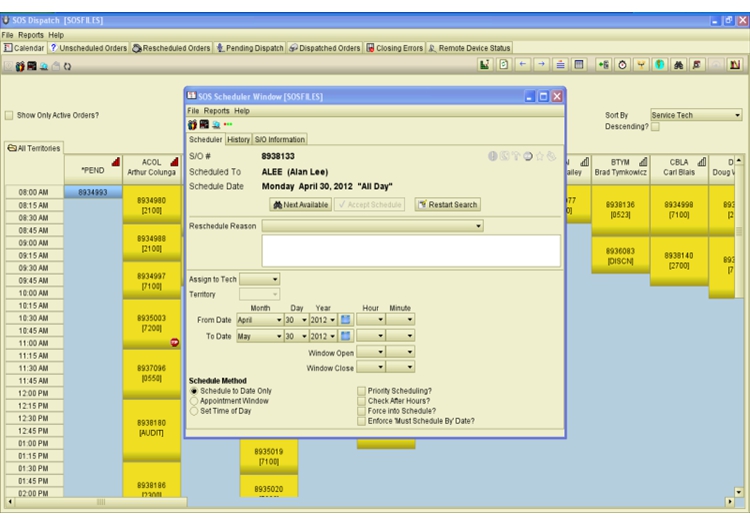Select Schedule to Date Only radio button

tap(194, 391)
